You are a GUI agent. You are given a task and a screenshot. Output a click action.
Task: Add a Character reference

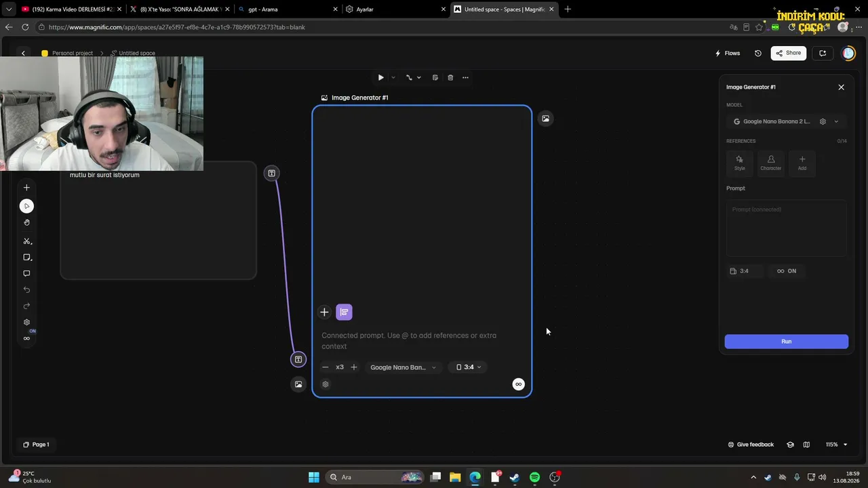[x=770, y=163]
